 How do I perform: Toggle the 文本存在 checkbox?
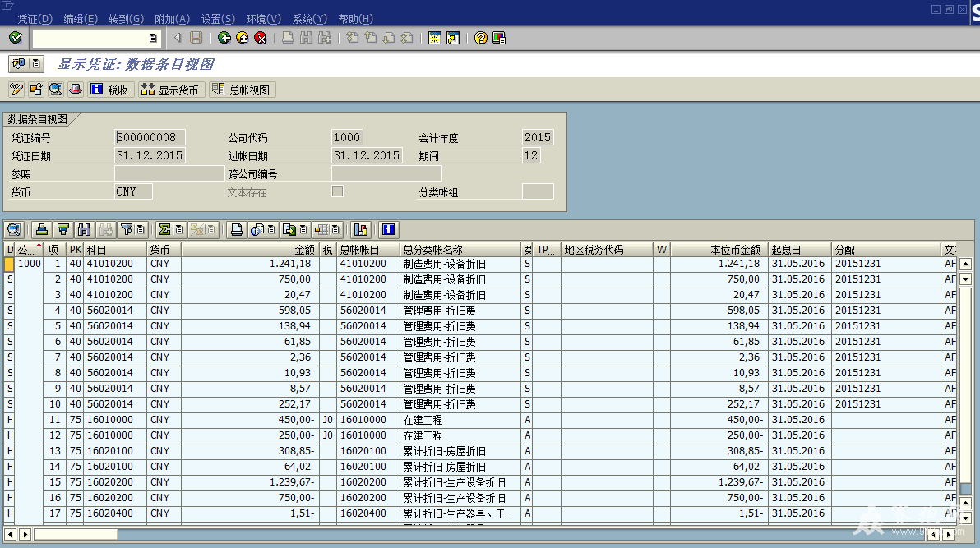tap(338, 191)
